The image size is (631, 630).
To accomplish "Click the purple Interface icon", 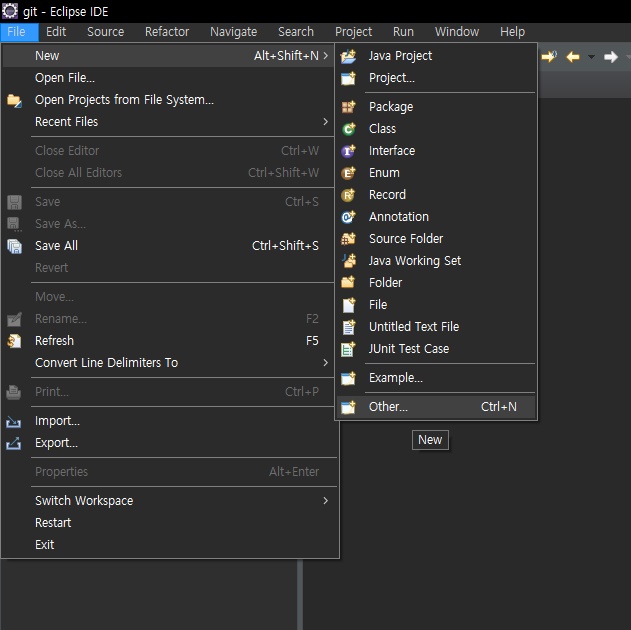I will pyautogui.click(x=348, y=151).
